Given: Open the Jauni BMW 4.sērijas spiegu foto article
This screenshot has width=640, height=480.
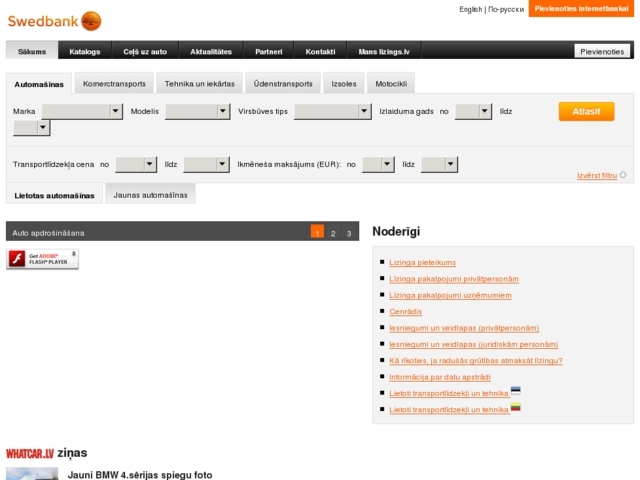Looking at the screenshot, I should coord(140,475).
